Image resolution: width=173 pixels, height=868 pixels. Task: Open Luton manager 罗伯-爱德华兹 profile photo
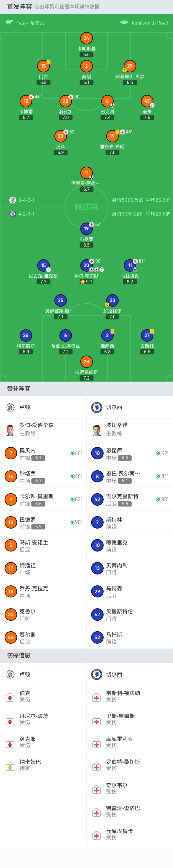pos(11,430)
